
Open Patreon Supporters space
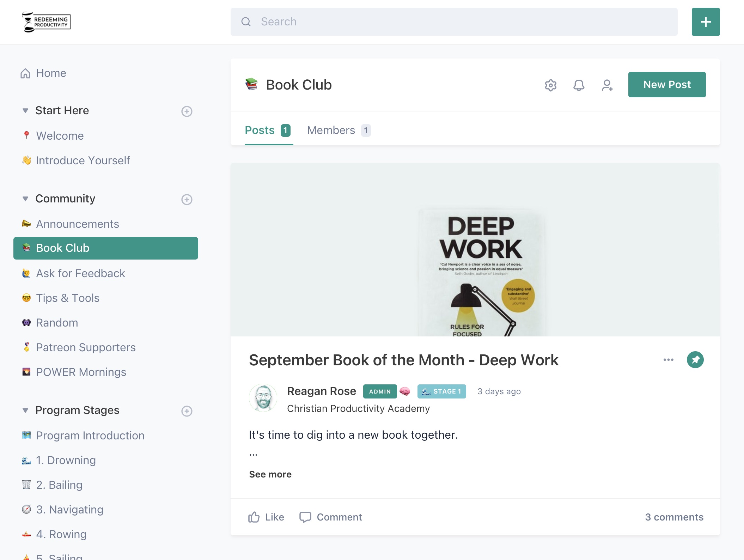click(x=86, y=347)
